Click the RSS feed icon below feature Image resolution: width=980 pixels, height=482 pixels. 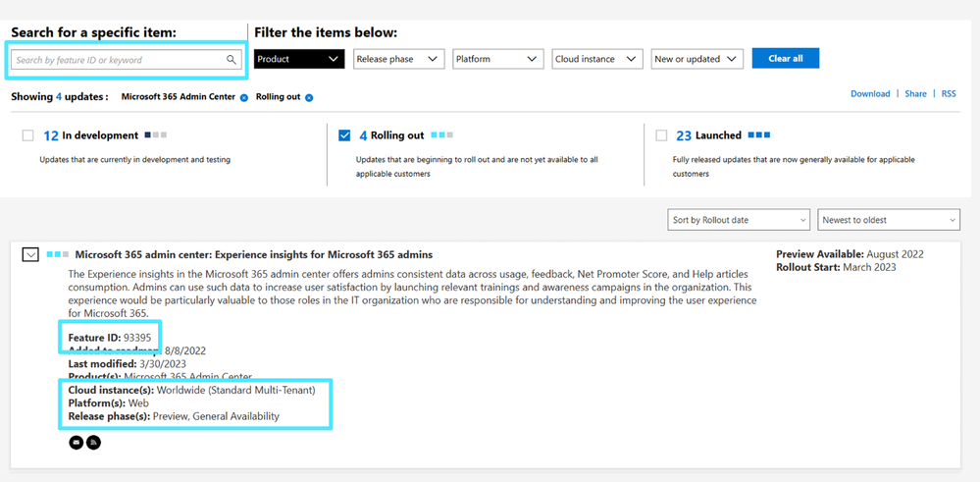[x=94, y=442]
